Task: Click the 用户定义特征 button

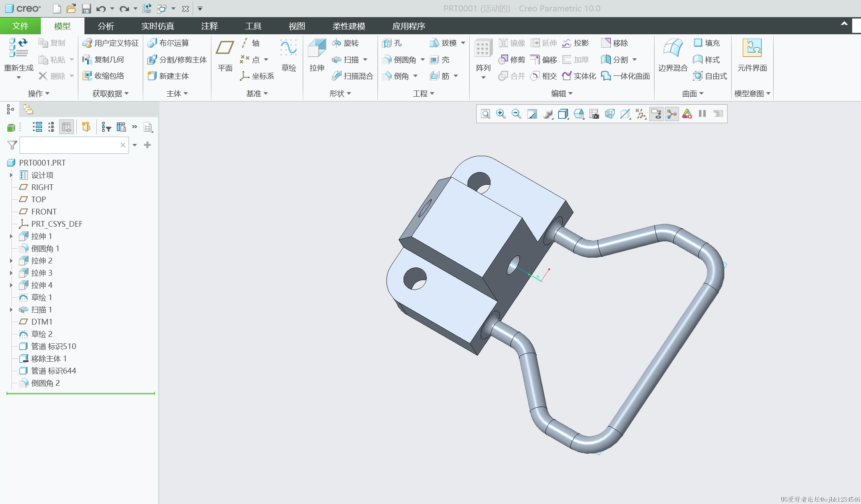Action: (x=111, y=43)
